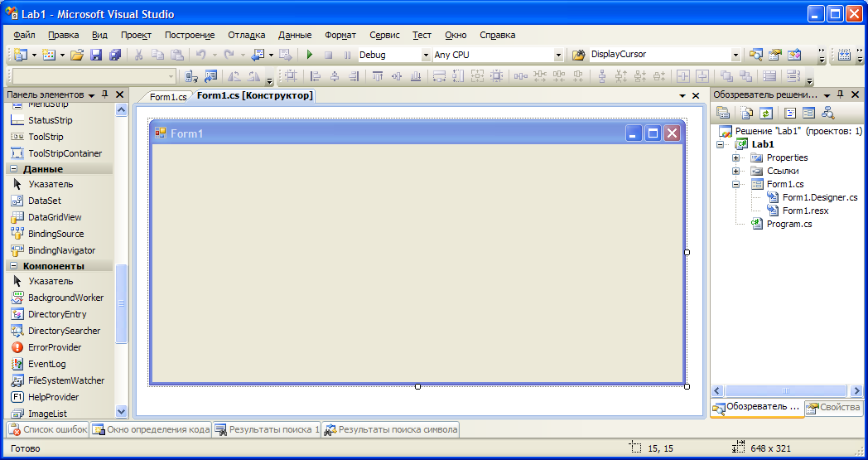
Task: Open the Properties Window toolbar icon
Action: [x=775, y=55]
